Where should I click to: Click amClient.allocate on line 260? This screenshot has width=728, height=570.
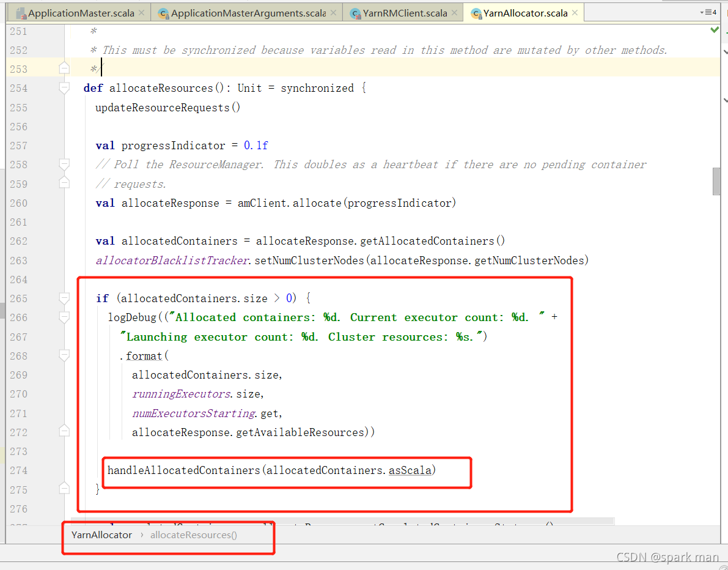290,203
